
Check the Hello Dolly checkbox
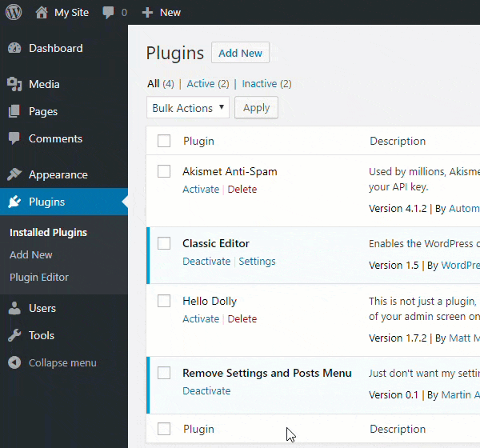coord(164,301)
